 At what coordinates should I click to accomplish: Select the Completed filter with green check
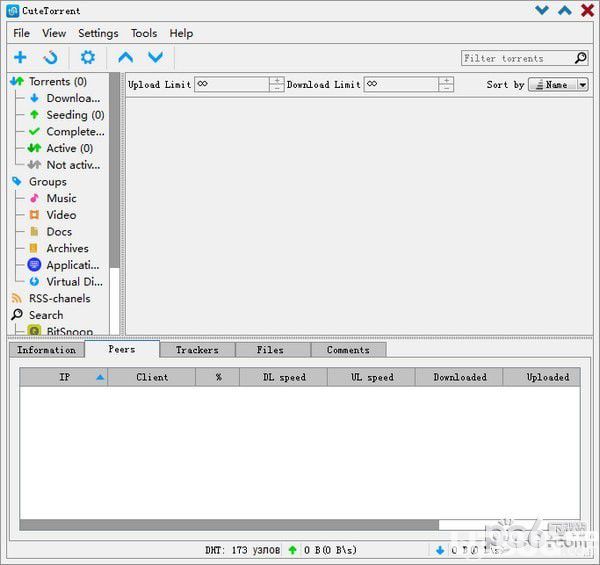66,132
